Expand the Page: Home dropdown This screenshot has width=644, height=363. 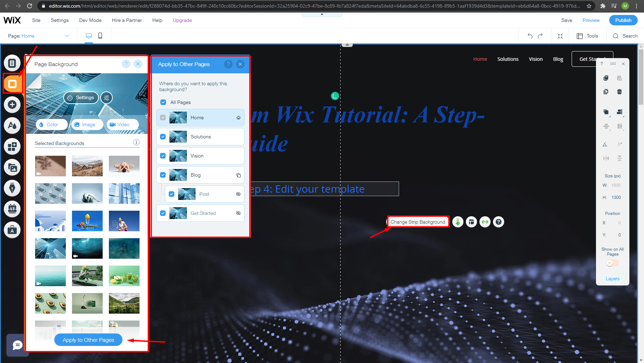pos(39,36)
